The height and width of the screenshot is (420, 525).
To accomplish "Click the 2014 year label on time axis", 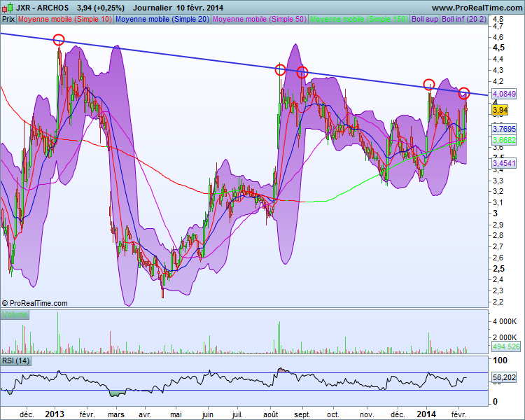I will pyautogui.click(x=426, y=414).
